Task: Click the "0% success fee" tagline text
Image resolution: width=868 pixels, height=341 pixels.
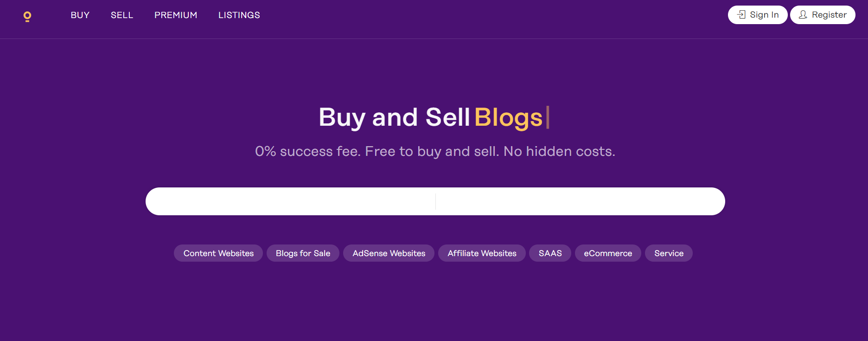Action: (307, 151)
